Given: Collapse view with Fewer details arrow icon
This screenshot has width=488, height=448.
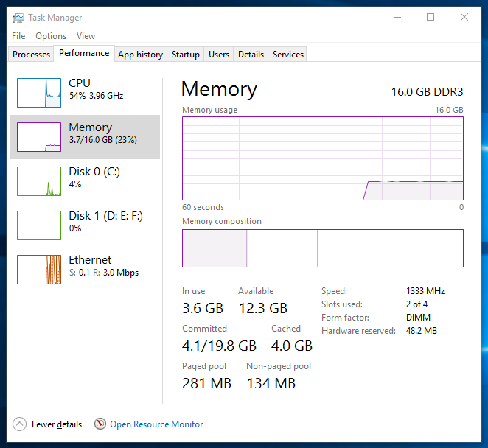Looking at the screenshot, I should [x=20, y=424].
